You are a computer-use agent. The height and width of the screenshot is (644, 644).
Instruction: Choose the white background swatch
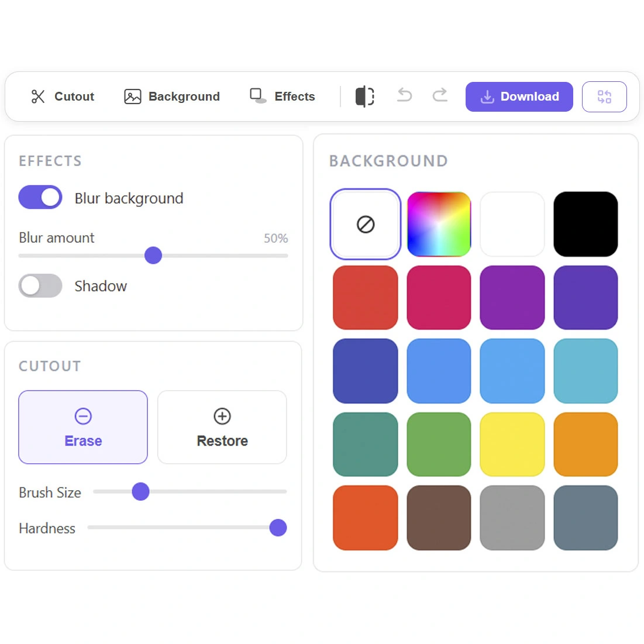[x=512, y=224]
